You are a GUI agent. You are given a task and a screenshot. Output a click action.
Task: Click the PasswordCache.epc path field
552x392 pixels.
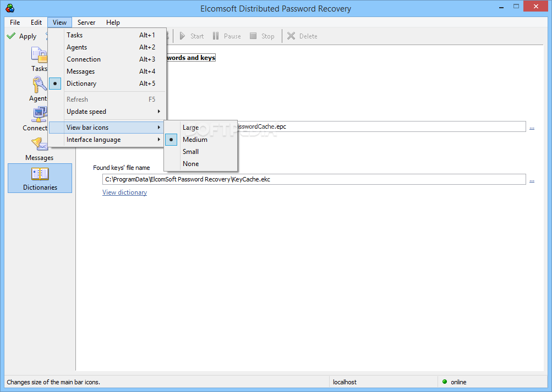point(381,126)
